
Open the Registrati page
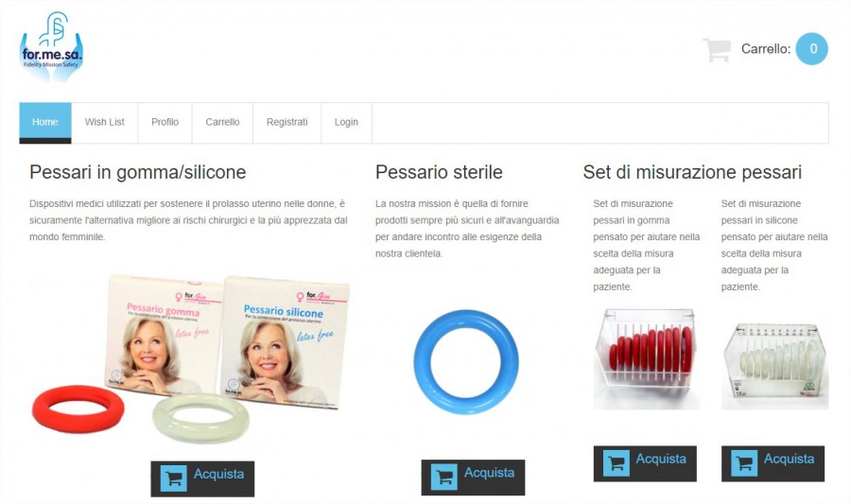pyautogui.click(x=287, y=123)
